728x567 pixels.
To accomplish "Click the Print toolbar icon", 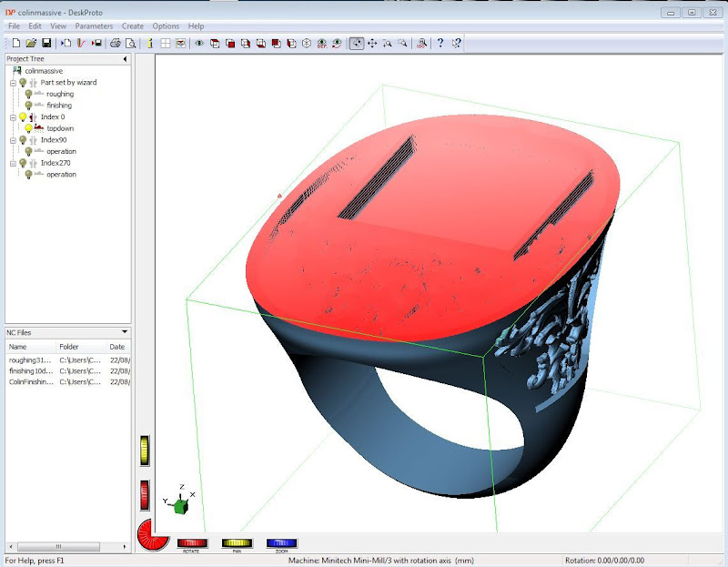I will [x=116, y=43].
